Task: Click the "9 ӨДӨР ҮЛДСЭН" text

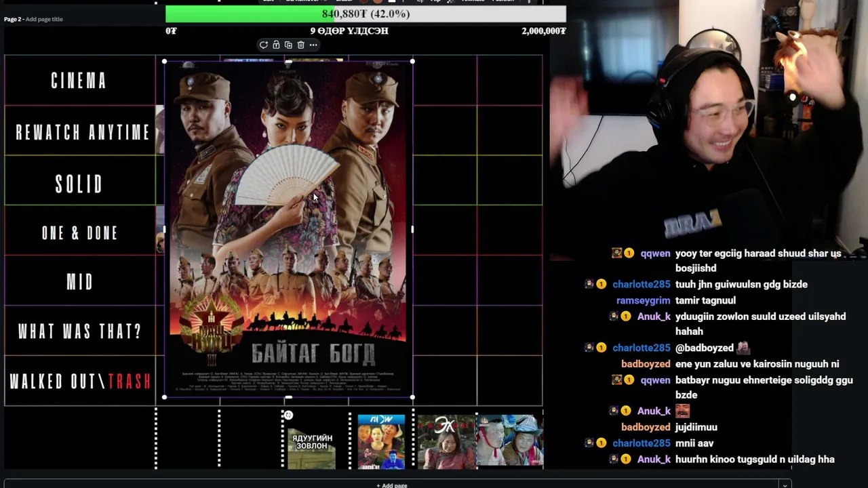Action: (x=349, y=31)
